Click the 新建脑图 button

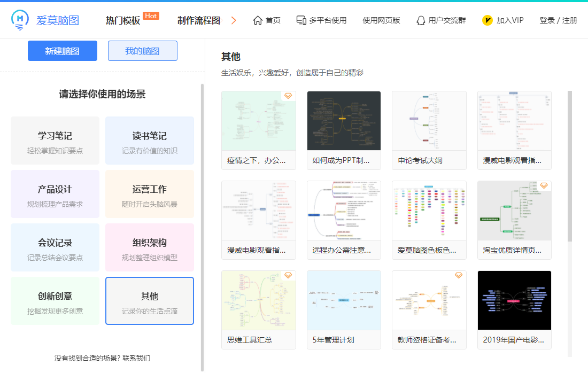pos(62,50)
